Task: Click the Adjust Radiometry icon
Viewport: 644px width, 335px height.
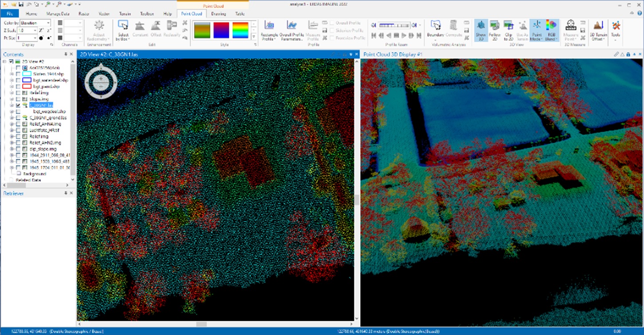Action: point(99,30)
